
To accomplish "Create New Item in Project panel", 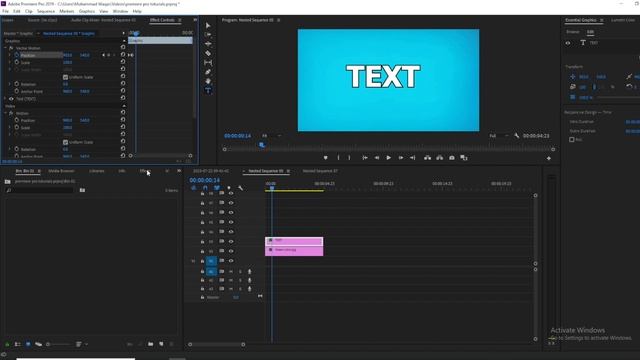I will [161, 344].
